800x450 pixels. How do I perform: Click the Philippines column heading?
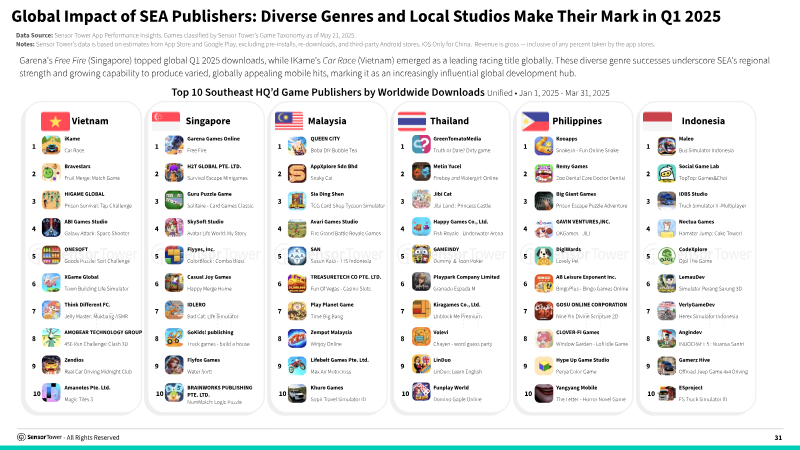577,121
